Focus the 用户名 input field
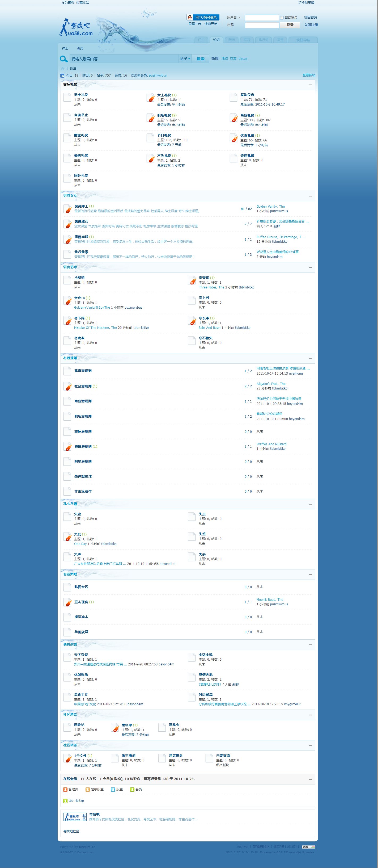 point(262,18)
